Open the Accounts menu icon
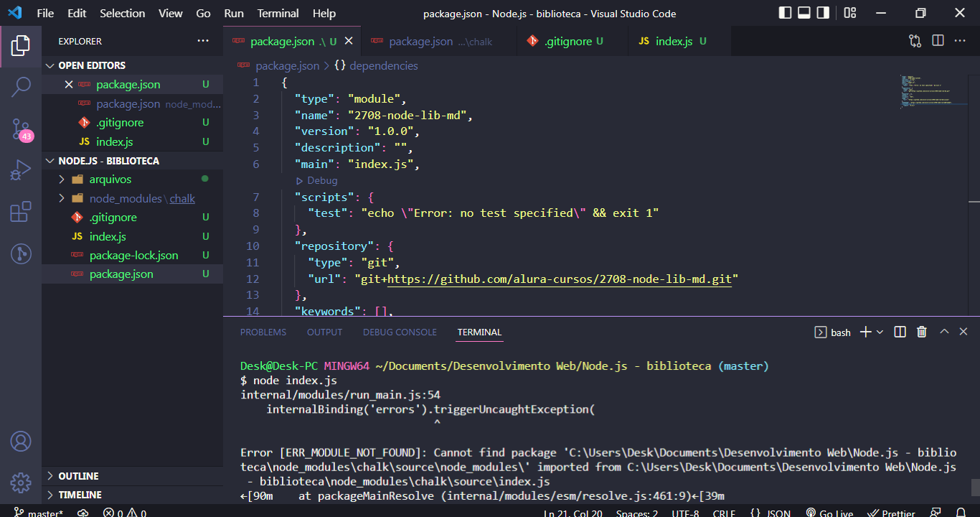Screen dimensions: 980x517 (x=21, y=440)
